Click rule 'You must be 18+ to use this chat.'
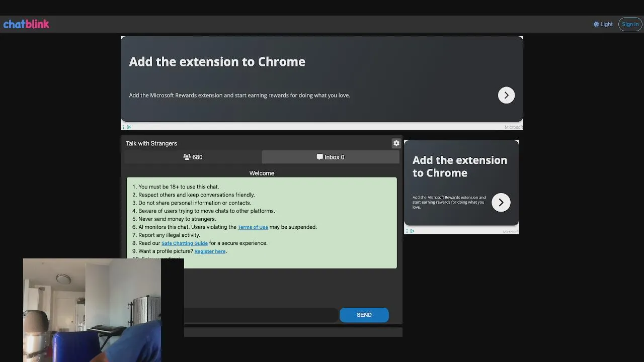Viewport: 644px width, 362px height. [179, 187]
